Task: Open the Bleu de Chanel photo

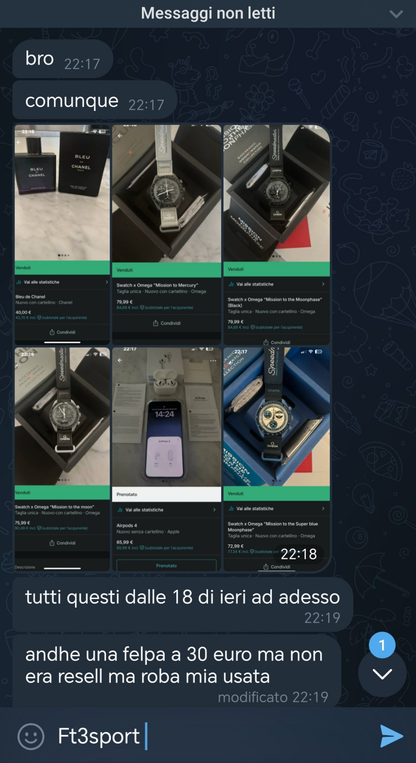Action: (x=62, y=235)
